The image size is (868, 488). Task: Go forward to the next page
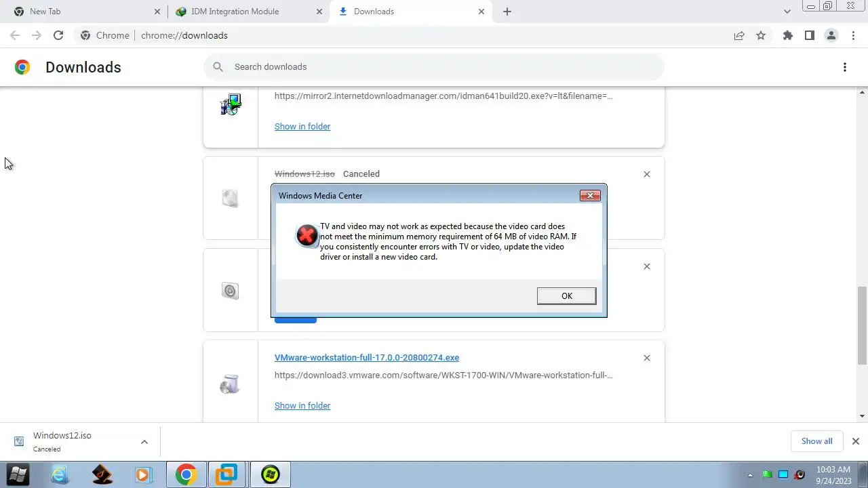[37, 35]
